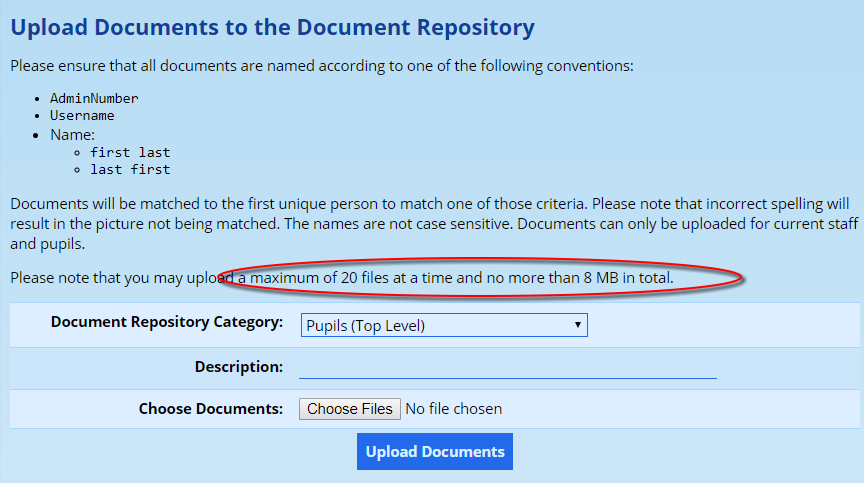Click the Upload Documents button

[434, 452]
